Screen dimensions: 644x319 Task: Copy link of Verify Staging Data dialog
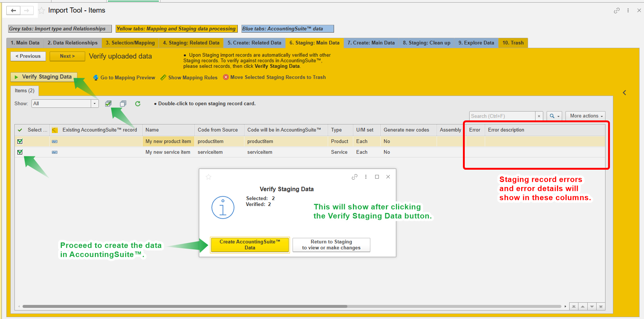point(354,177)
